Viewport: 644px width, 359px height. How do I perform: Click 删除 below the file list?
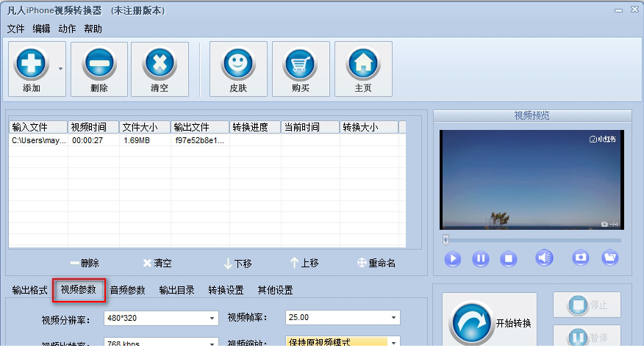[85, 263]
